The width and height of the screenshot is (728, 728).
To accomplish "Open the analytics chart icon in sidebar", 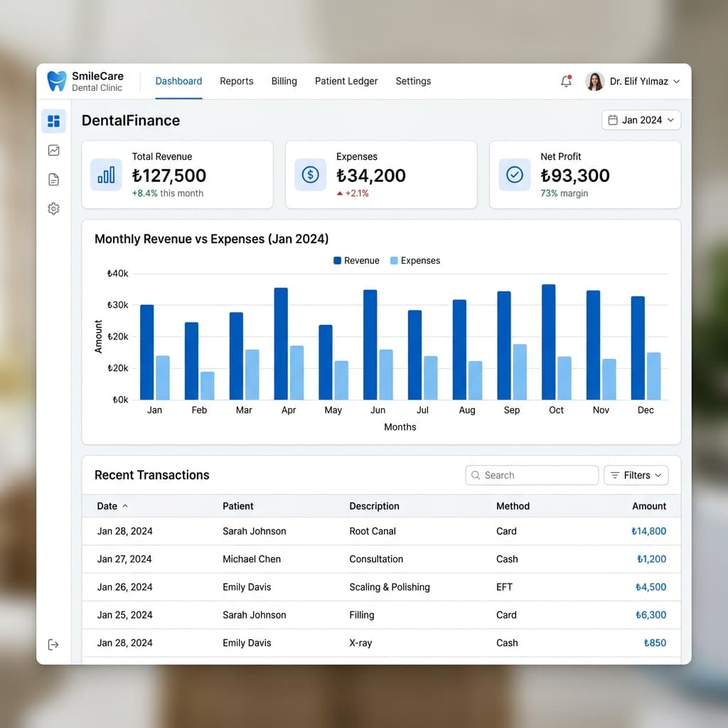I will 53,150.
